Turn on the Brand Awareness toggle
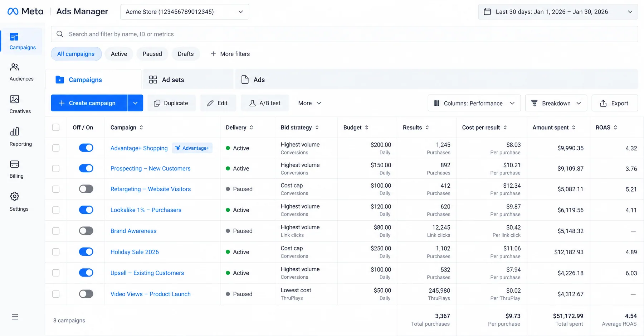The height and width of the screenshot is (336, 644). click(x=86, y=231)
